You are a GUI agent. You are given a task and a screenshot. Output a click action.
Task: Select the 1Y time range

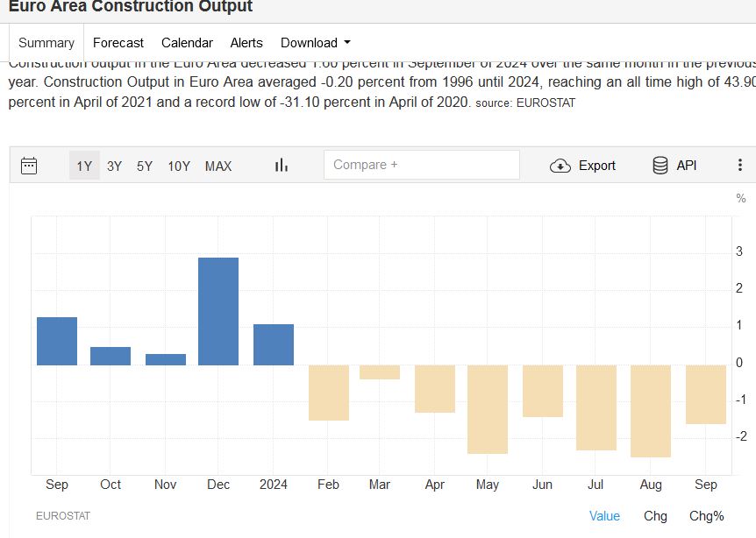point(84,166)
